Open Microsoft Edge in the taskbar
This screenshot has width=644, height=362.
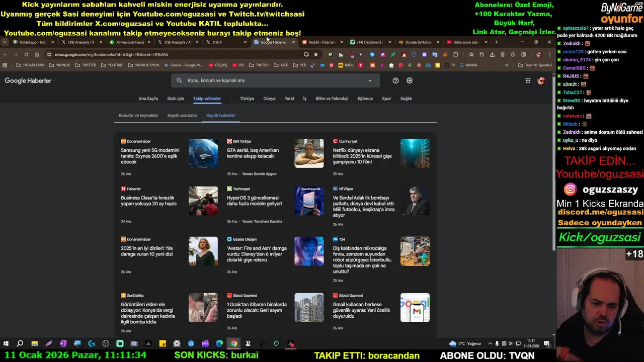click(x=219, y=343)
